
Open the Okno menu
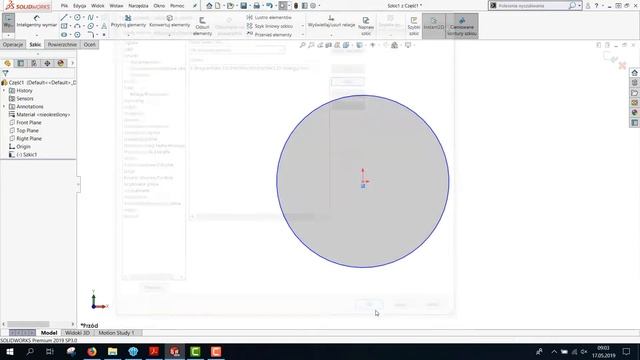tap(159, 6)
